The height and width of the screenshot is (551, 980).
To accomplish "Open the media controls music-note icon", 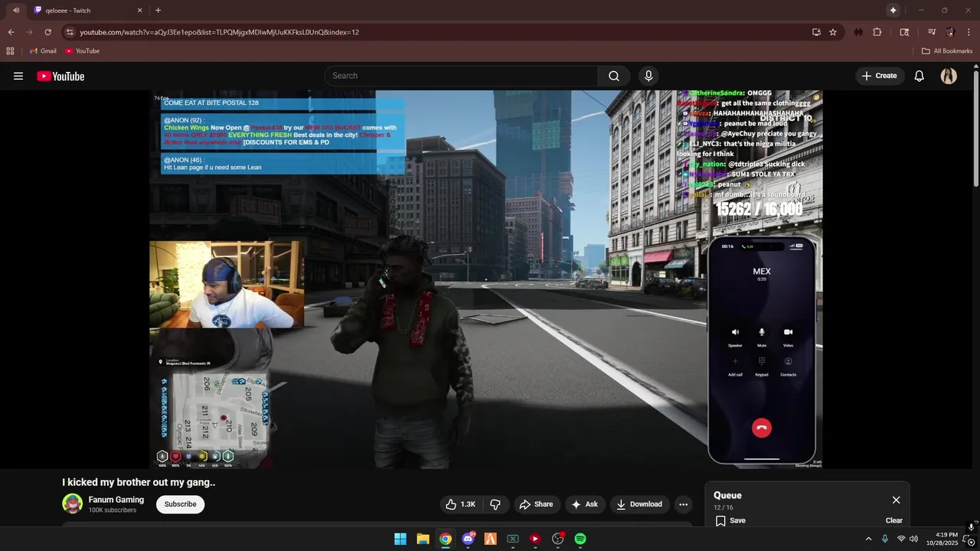I will pyautogui.click(x=932, y=32).
